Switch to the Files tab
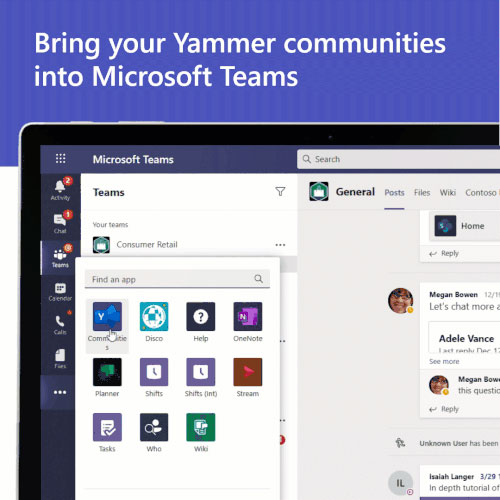The width and height of the screenshot is (500, 500). coord(422,193)
